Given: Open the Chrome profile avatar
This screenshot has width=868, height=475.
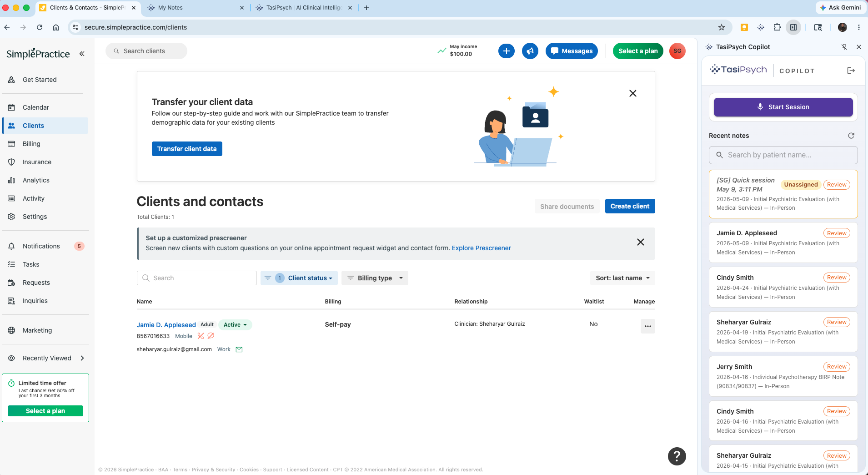Looking at the screenshot, I should pyautogui.click(x=843, y=27).
